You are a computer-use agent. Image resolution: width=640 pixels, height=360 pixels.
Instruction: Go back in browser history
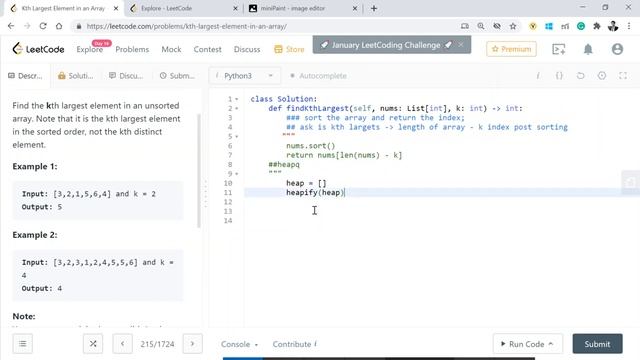pyautogui.click(x=11, y=26)
